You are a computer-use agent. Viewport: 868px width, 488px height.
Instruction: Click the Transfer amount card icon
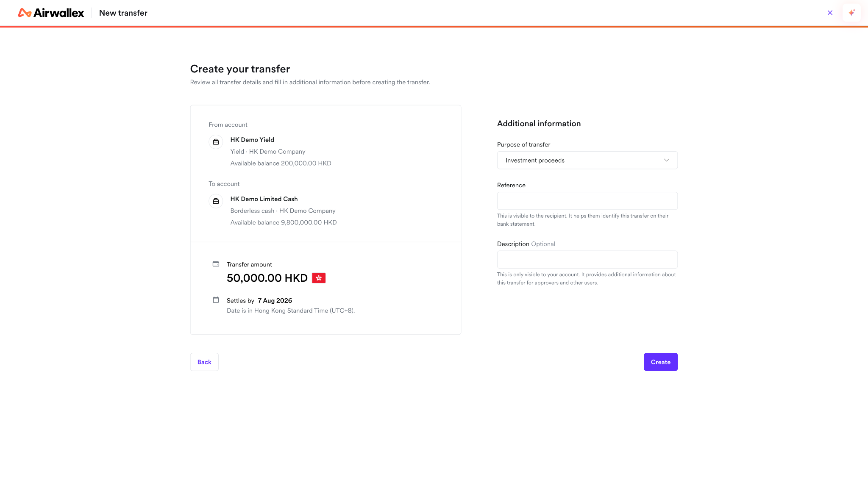[216, 264]
